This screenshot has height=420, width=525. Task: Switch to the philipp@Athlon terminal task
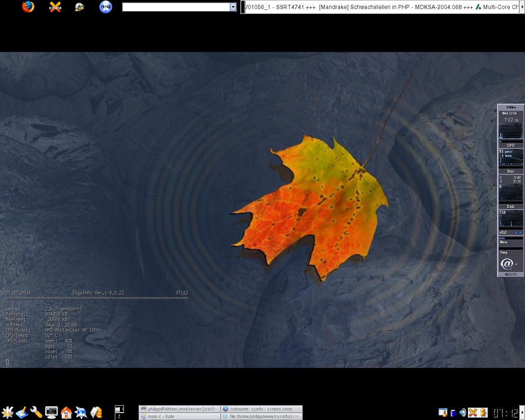click(x=179, y=409)
